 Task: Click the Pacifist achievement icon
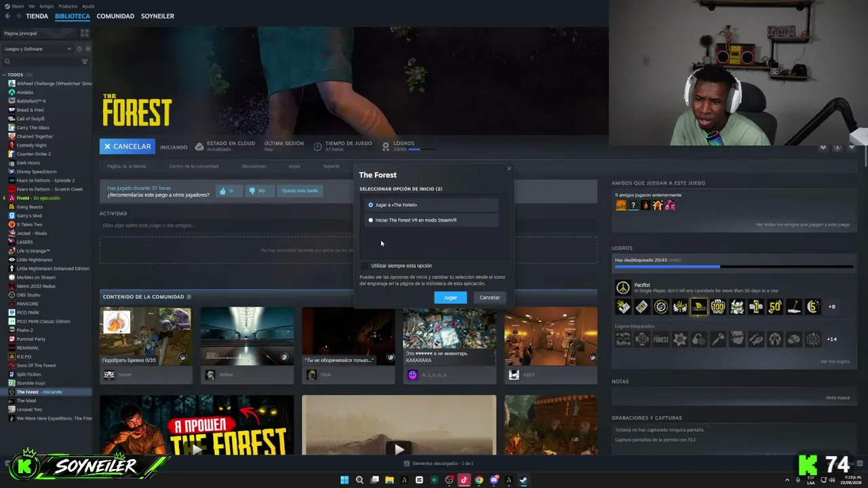(x=623, y=288)
